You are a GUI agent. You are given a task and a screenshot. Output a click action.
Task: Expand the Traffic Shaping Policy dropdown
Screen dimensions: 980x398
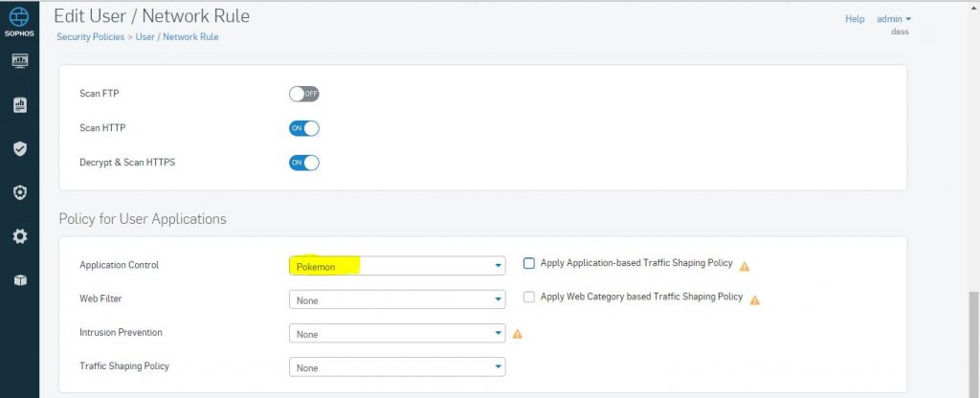coord(397,367)
